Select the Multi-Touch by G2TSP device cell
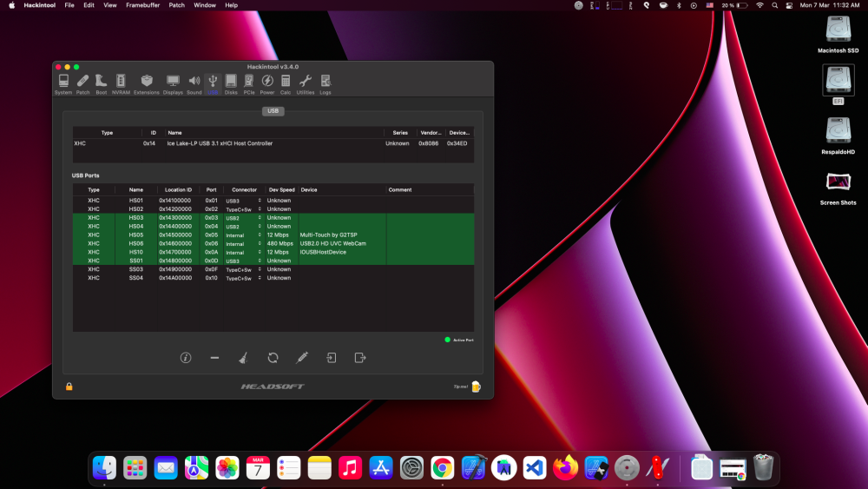The height and width of the screenshot is (489, 868). click(x=341, y=235)
